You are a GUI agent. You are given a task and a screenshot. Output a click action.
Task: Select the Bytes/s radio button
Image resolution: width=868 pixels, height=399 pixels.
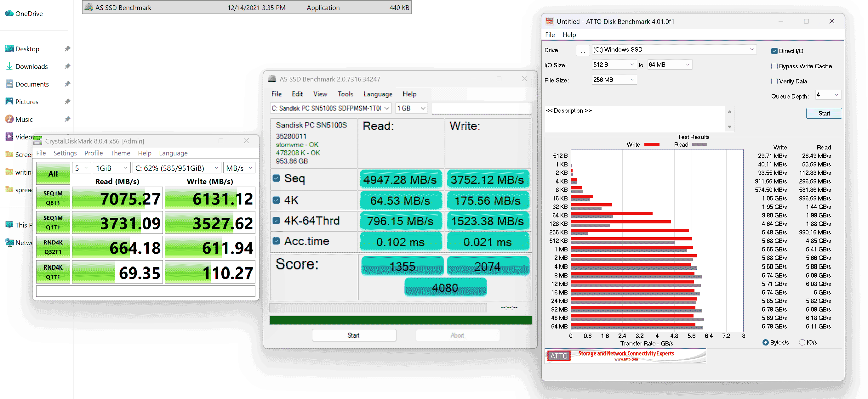coord(765,342)
